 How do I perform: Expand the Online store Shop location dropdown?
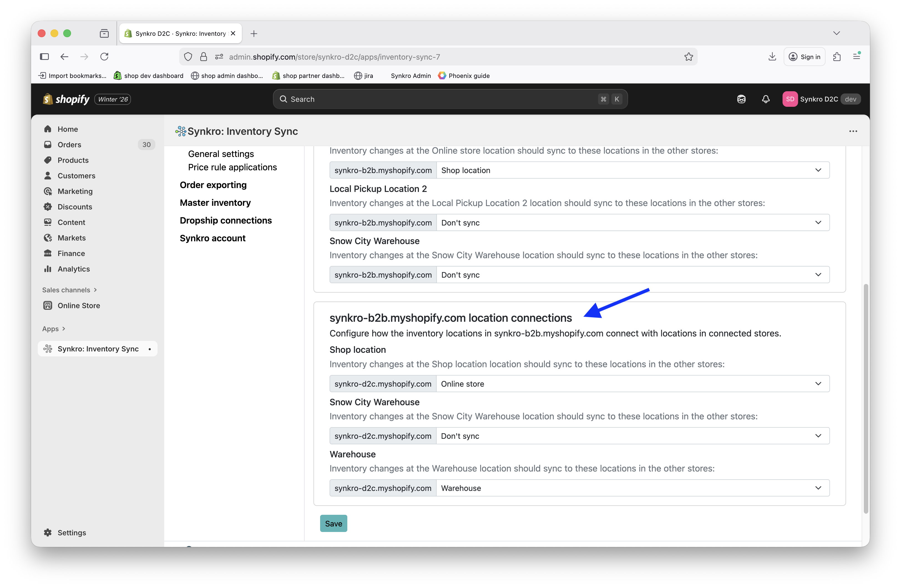632,170
